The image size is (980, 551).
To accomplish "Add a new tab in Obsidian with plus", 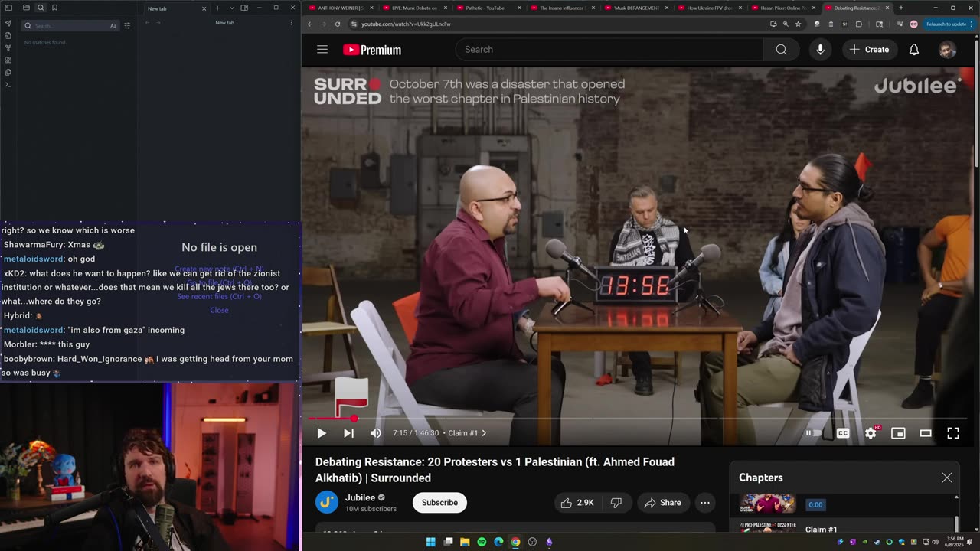I will (x=217, y=8).
